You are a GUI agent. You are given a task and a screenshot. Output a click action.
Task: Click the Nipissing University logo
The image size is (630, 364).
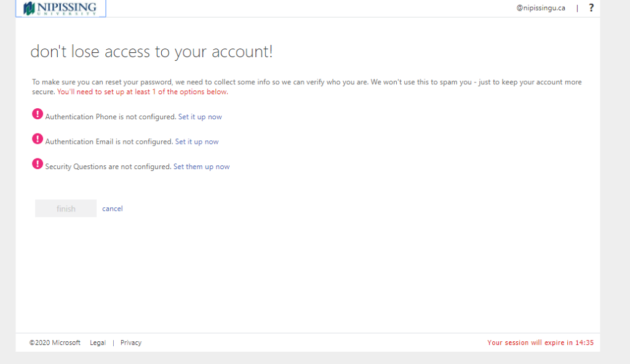tap(60, 9)
